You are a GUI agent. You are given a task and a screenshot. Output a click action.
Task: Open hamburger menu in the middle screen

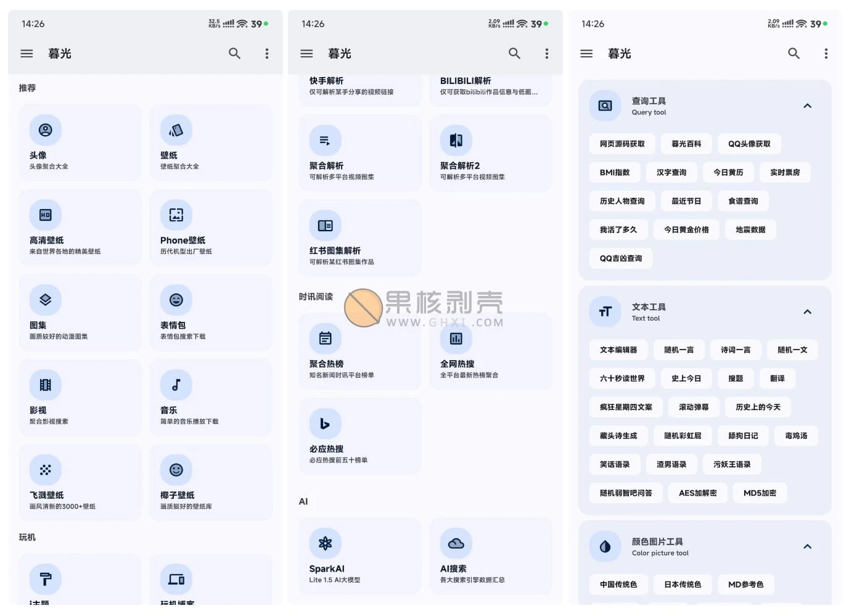[x=306, y=54]
